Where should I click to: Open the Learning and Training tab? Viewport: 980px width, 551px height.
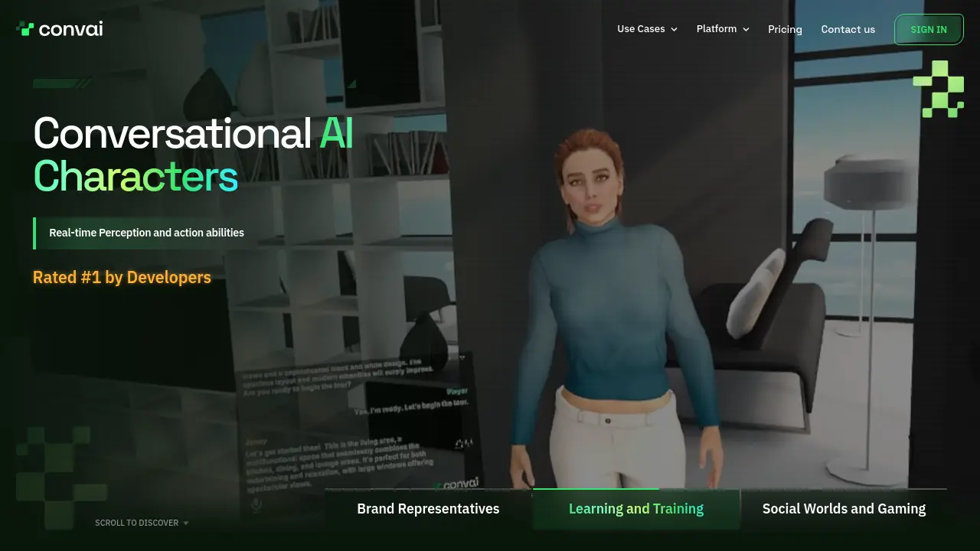(635, 508)
